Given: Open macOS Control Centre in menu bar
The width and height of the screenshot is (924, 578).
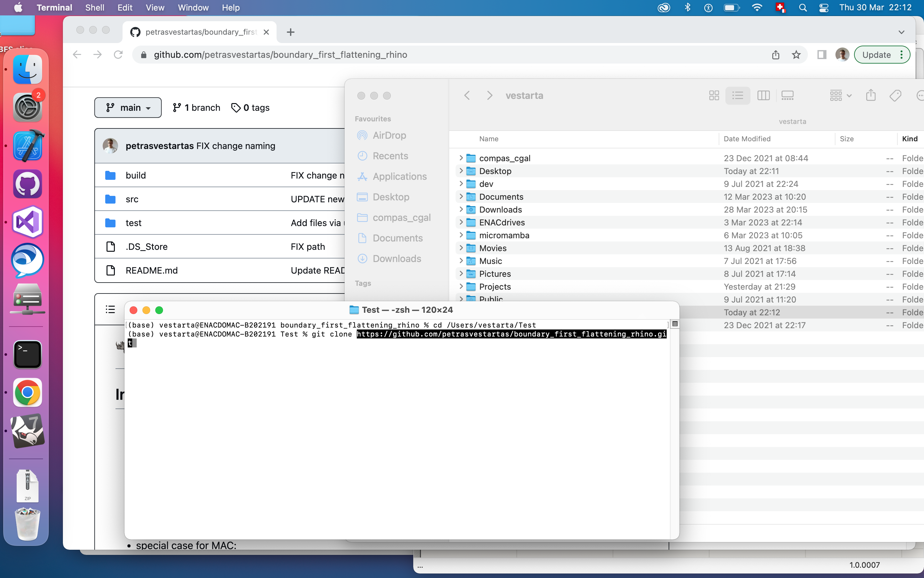Looking at the screenshot, I should coord(824,8).
